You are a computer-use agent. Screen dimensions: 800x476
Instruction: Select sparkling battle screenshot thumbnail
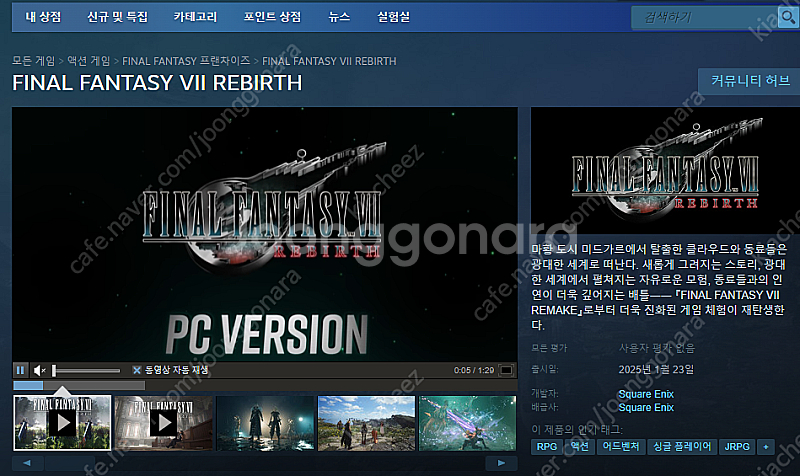click(x=467, y=423)
